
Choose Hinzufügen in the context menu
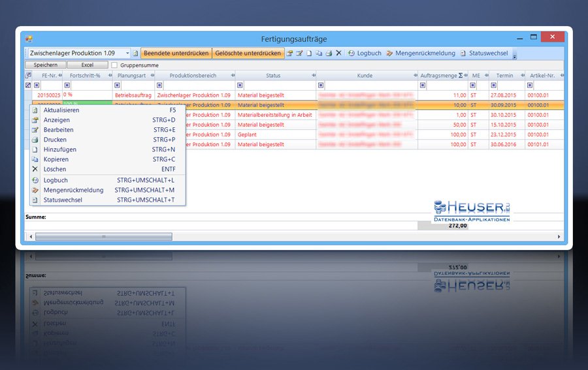point(108,149)
